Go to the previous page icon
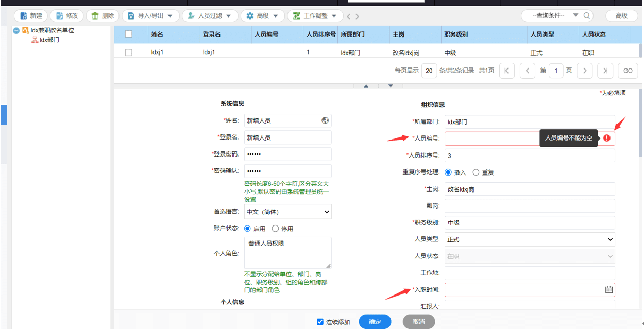 pos(527,71)
